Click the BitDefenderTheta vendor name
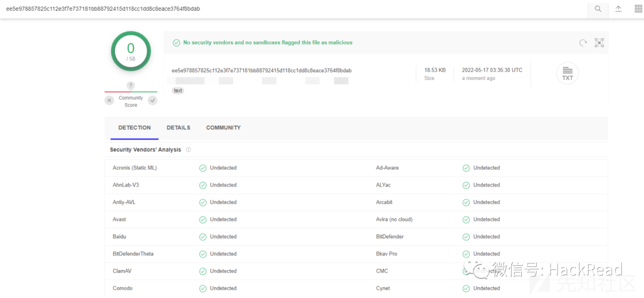Viewport: 644px width, 298px height. coord(133,254)
